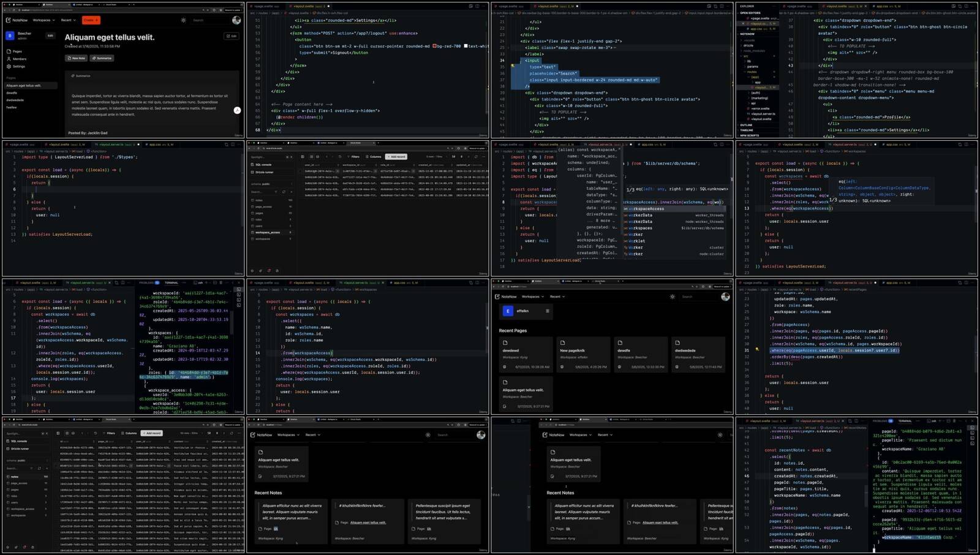The height and width of the screenshot is (555, 980).
Task: Click Filters in notes-table Drizzle frame
Action: click(109, 433)
